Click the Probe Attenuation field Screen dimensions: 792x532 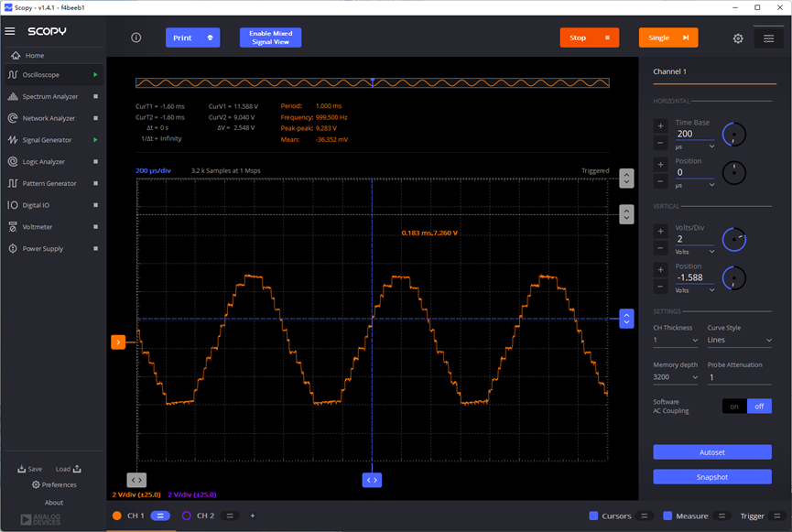(x=739, y=377)
